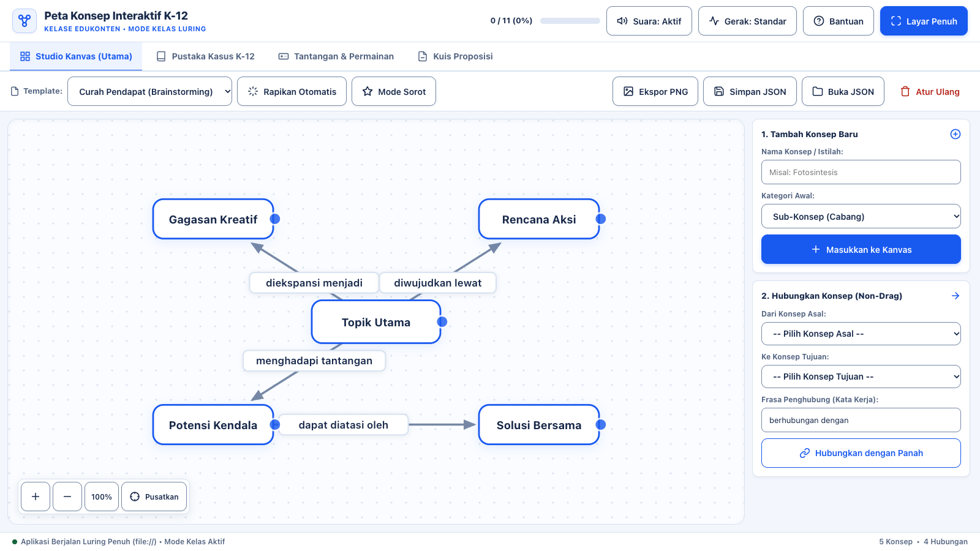Click the blue connector dot on Potensi Kendala
The height and width of the screenshot is (551, 980).
pos(275,424)
